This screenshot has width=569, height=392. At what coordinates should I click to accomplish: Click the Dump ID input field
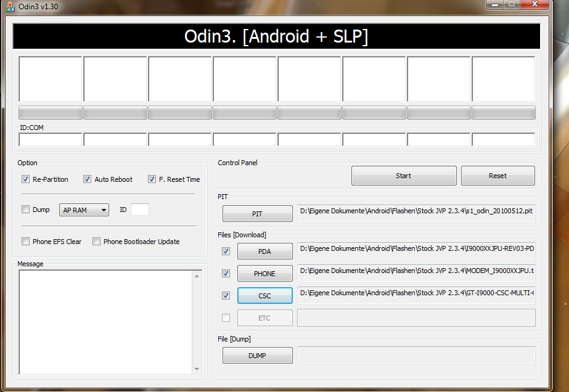[140, 210]
